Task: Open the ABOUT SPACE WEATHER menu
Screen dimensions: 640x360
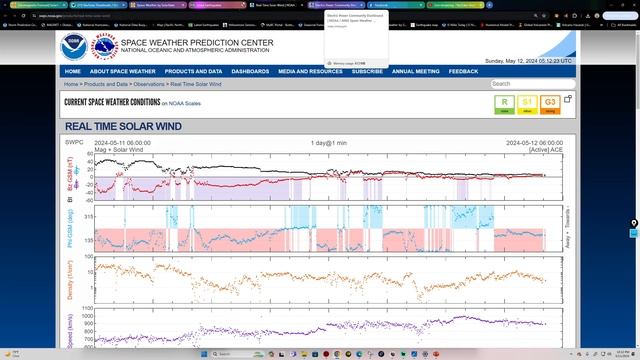Action: 122,71
